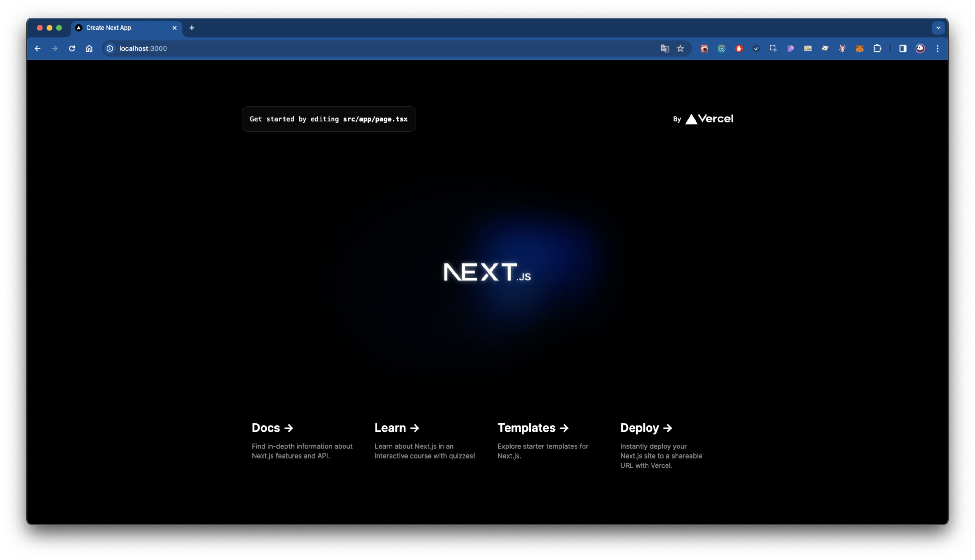The image size is (975, 560).
Task: Click the Next.js logo in center
Action: (x=487, y=272)
